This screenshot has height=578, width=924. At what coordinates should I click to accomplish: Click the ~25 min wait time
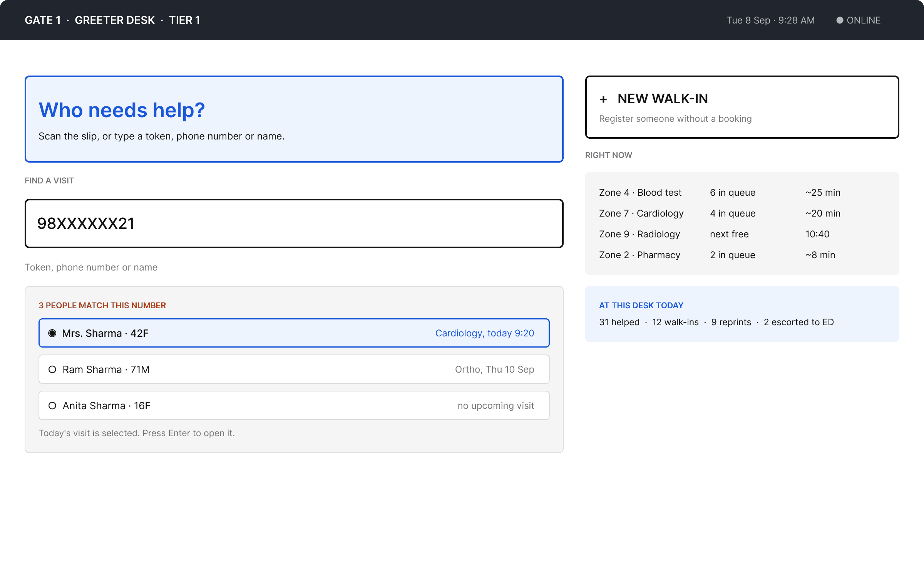[823, 192]
